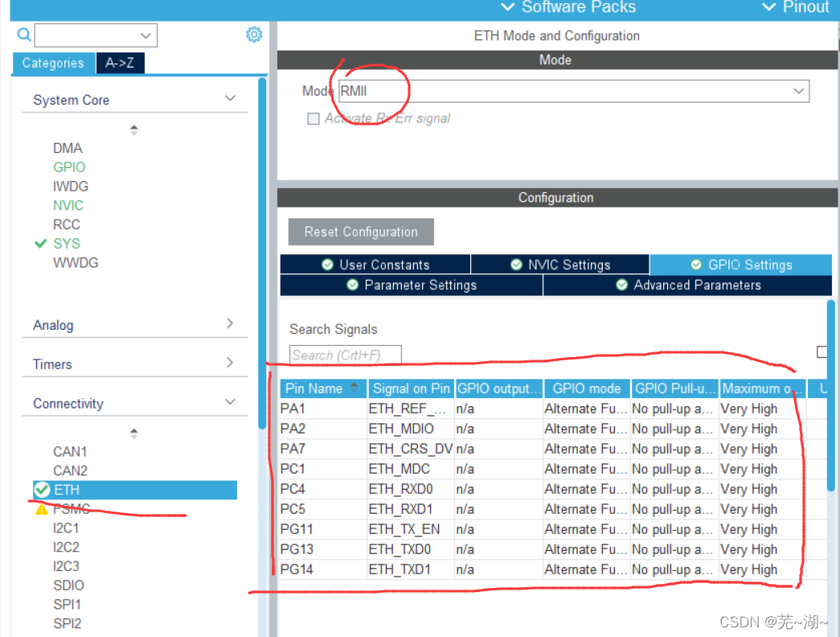
Task: Open the Software Packs menu
Action: (568, 7)
